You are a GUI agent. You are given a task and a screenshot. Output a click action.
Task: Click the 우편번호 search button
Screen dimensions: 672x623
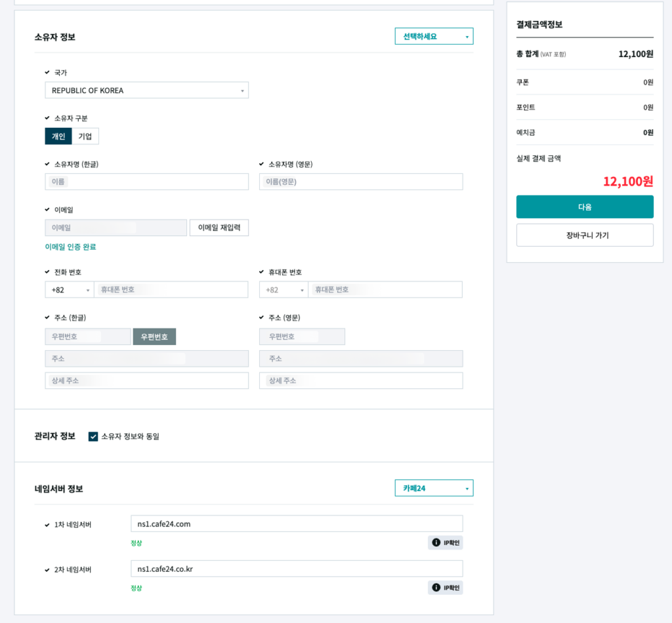point(154,336)
